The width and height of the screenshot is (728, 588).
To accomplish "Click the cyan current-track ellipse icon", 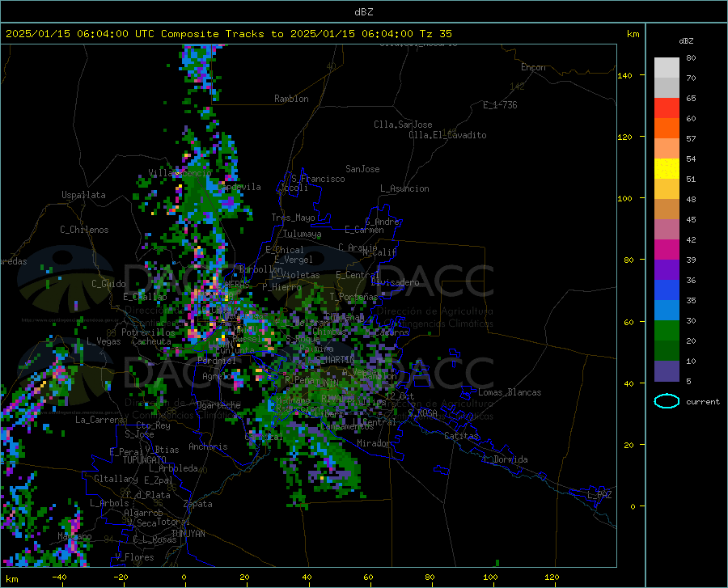I will 667,401.
